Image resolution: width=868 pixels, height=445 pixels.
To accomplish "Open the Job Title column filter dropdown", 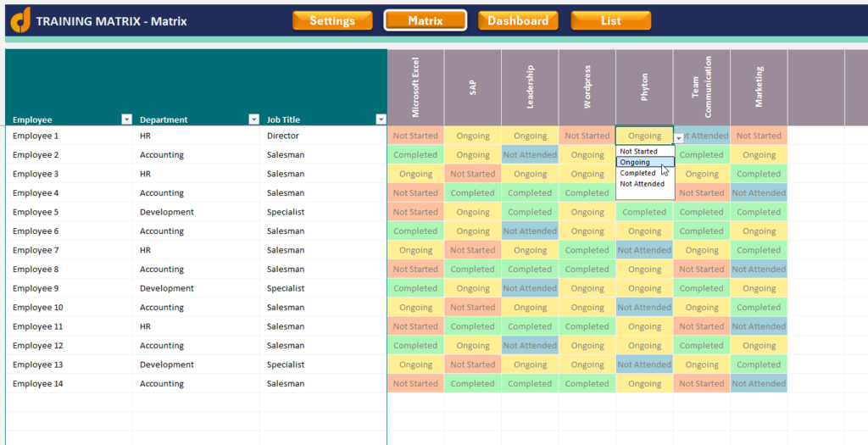I will pyautogui.click(x=381, y=120).
